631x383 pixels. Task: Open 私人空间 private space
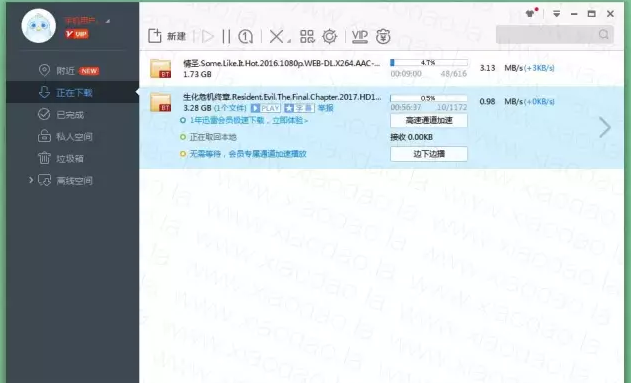tap(65, 136)
